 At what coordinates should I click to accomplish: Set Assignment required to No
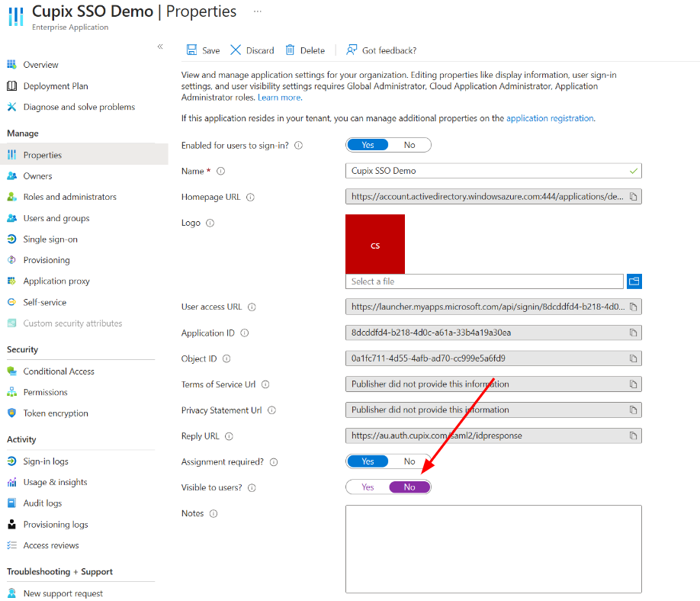[409, 461]
